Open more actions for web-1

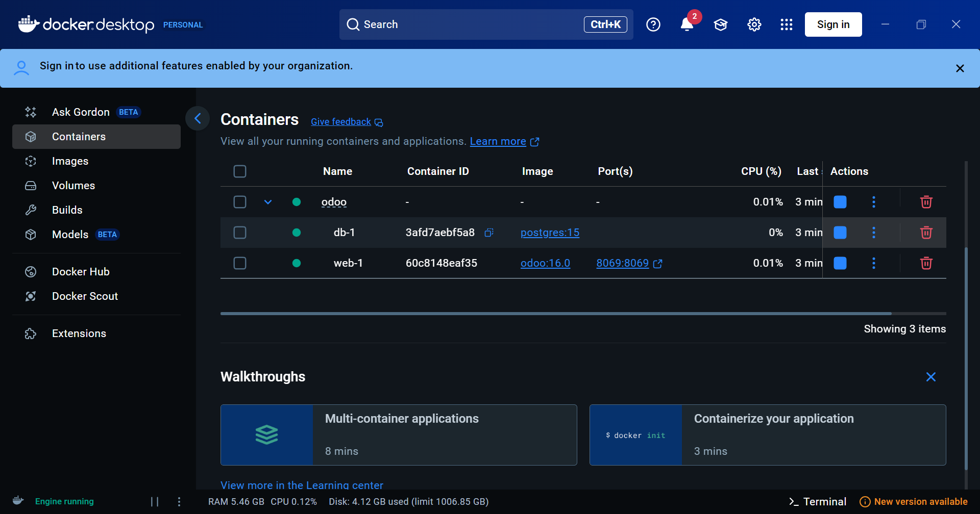(x=874, y=263)
